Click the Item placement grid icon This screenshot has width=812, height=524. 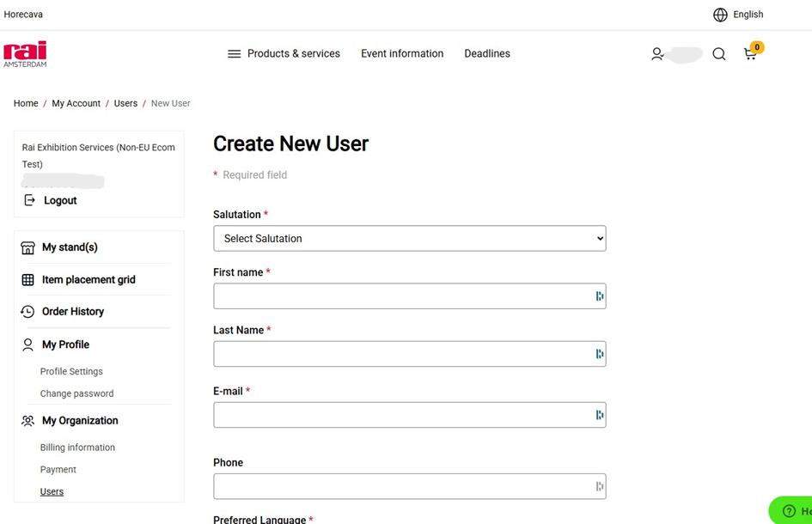point(28,280)
